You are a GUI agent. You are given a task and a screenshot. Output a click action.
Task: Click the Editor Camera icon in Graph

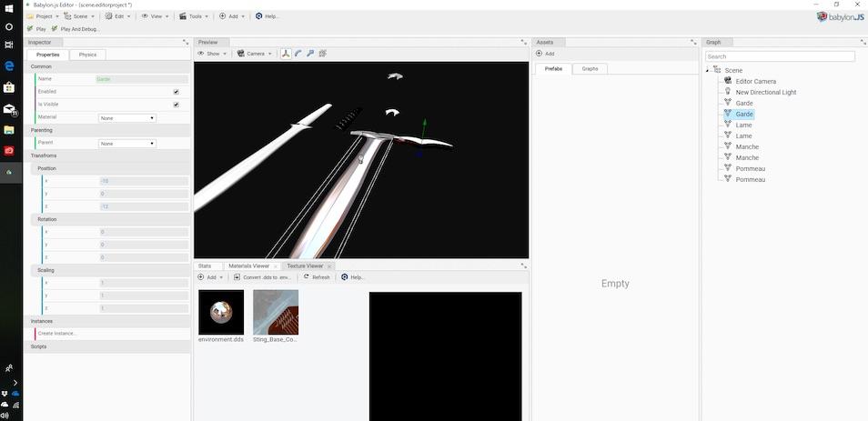coord(728,81)
